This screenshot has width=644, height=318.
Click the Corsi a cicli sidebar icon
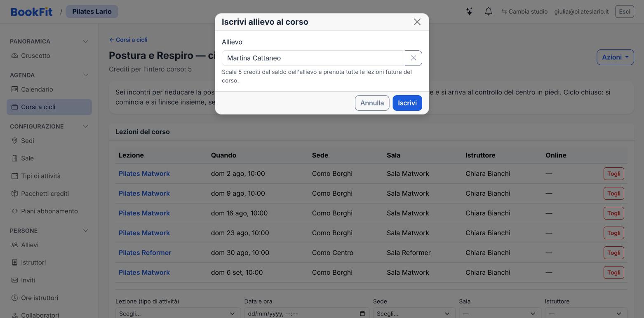[14, 107]
